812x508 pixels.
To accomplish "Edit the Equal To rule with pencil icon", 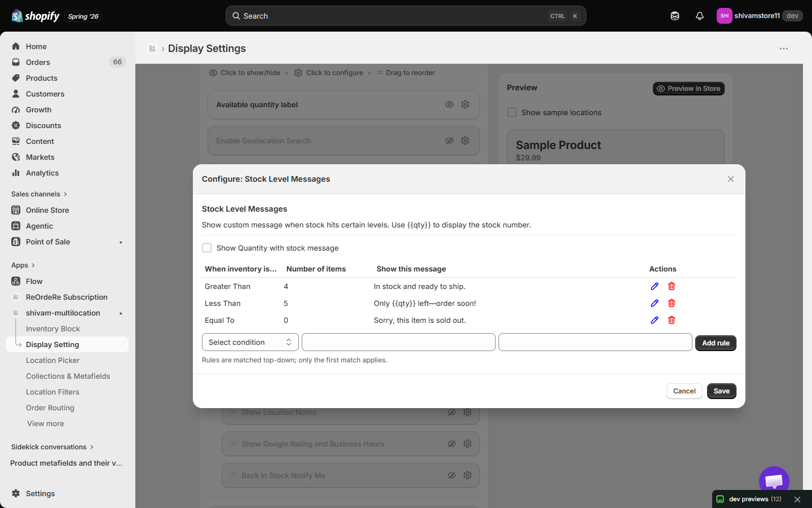I will click(x=655, y=320).
